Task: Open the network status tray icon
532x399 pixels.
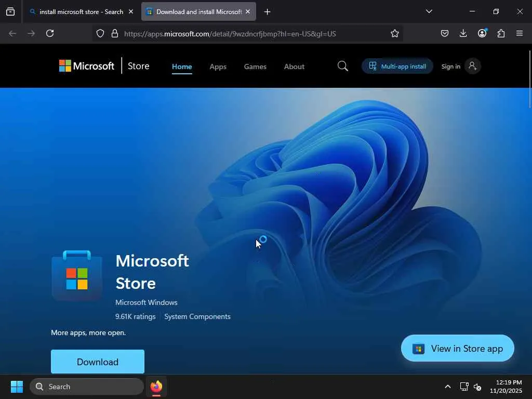Action: (x=464, y=387)
